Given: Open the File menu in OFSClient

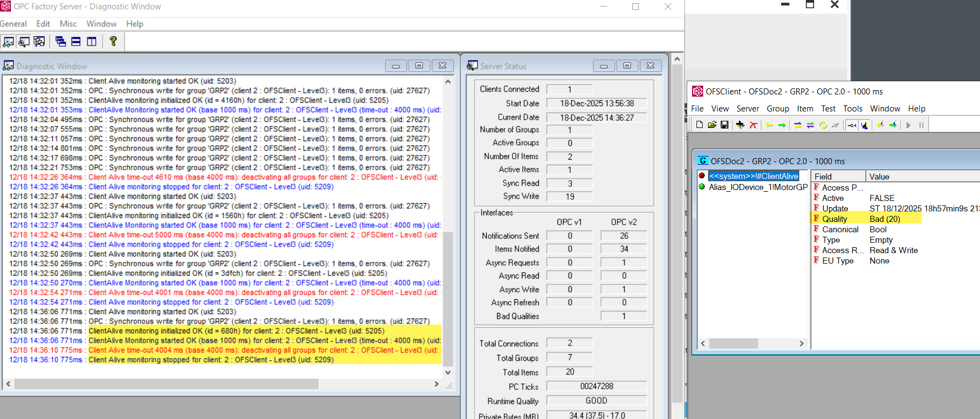Looking at the screenshot, I should pyautogui.click(x=697, y=109).
